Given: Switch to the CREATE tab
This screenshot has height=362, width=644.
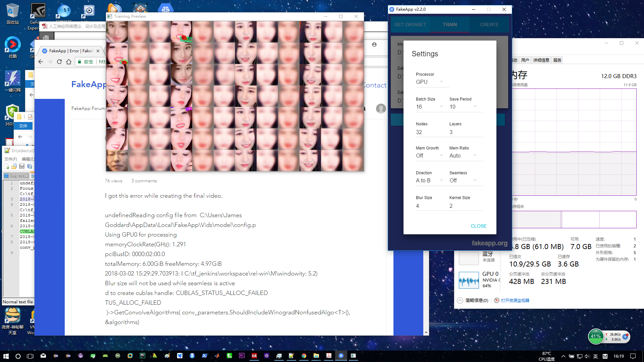Looking at the screenshot, I should 489,24.
